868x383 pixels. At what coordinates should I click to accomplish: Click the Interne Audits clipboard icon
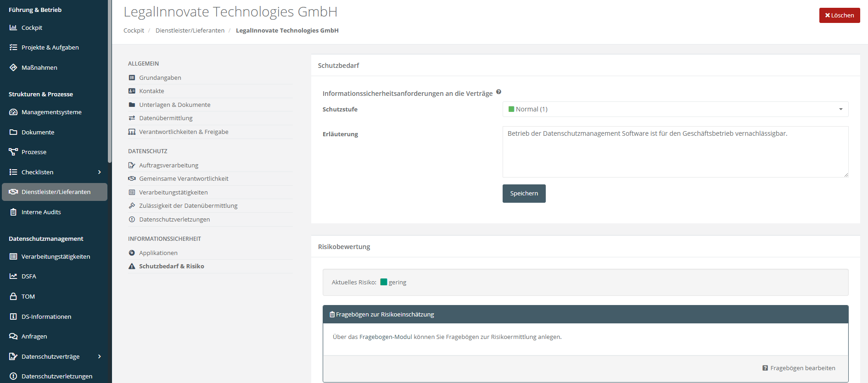click(x=13, y=212)
